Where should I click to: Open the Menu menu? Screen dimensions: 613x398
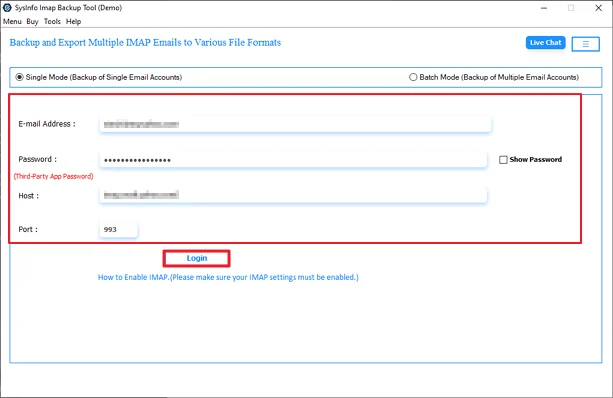coord(12,22)
